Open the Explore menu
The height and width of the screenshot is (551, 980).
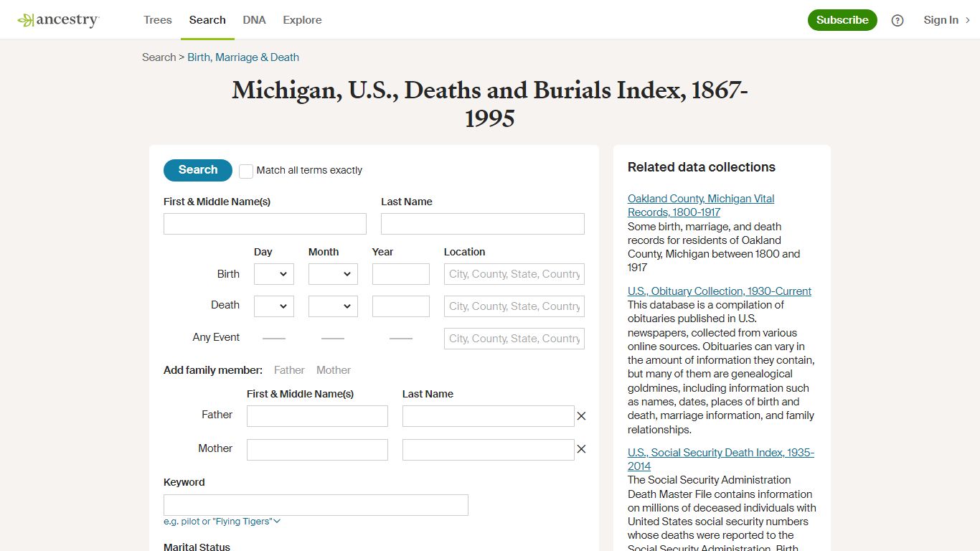(302, 20)
